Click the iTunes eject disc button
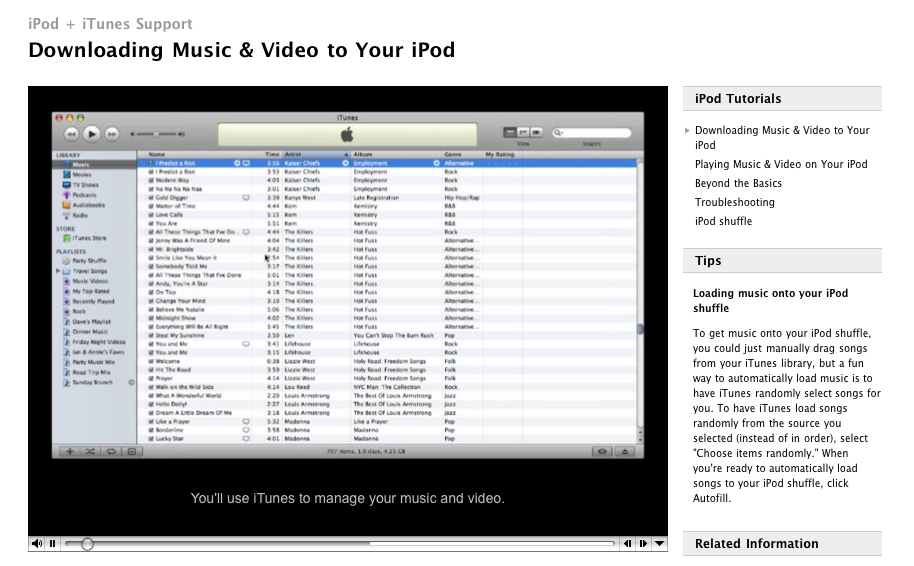Screen dimensions: 914x566 (626, 452)
